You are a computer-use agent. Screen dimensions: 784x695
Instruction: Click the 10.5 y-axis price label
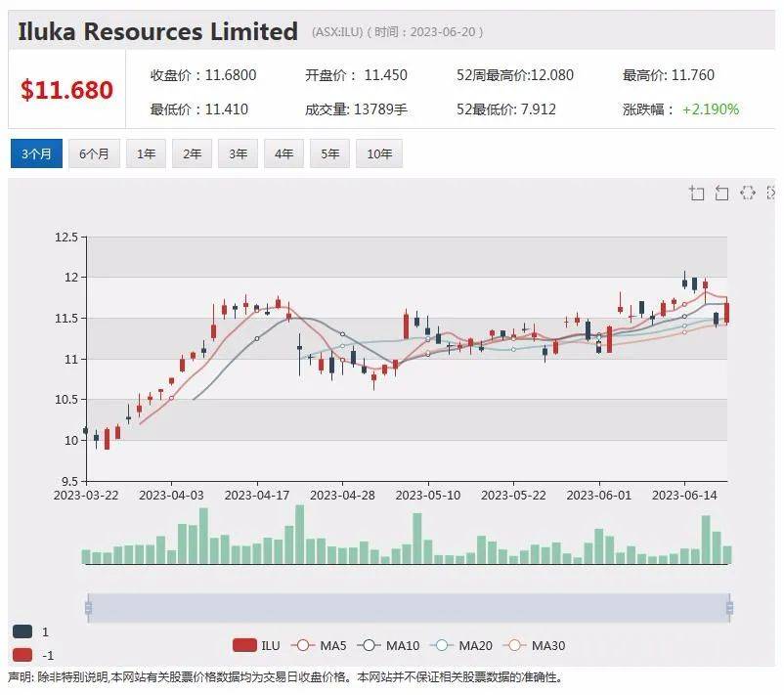(66, 400)
